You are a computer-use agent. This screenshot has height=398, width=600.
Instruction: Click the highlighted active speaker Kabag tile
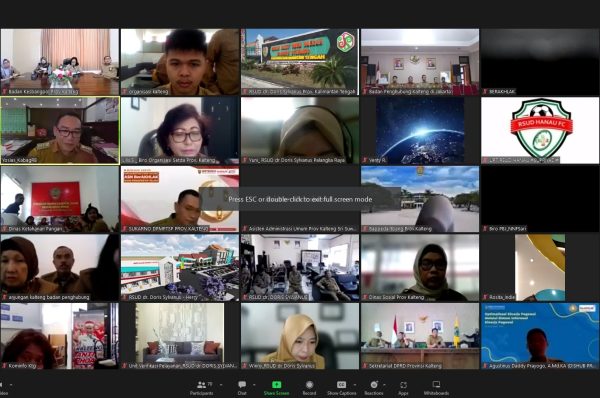click(x=60, y=130)
